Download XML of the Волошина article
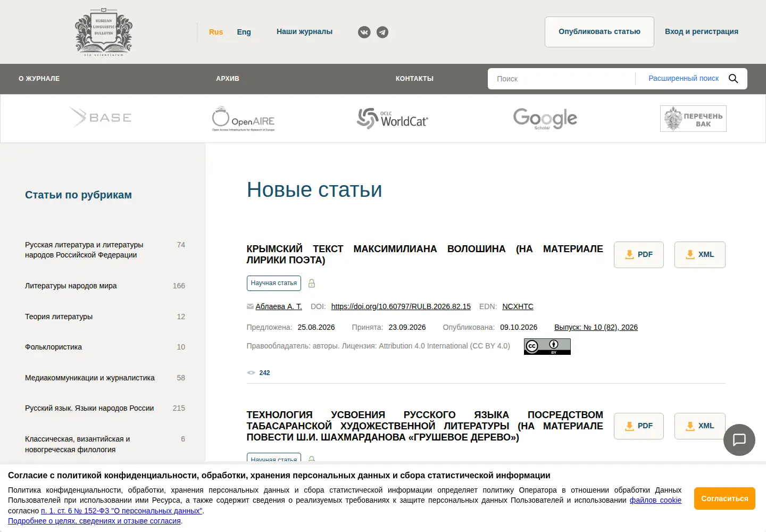Viewport: 766px width, 532px height. click(700, 255)
